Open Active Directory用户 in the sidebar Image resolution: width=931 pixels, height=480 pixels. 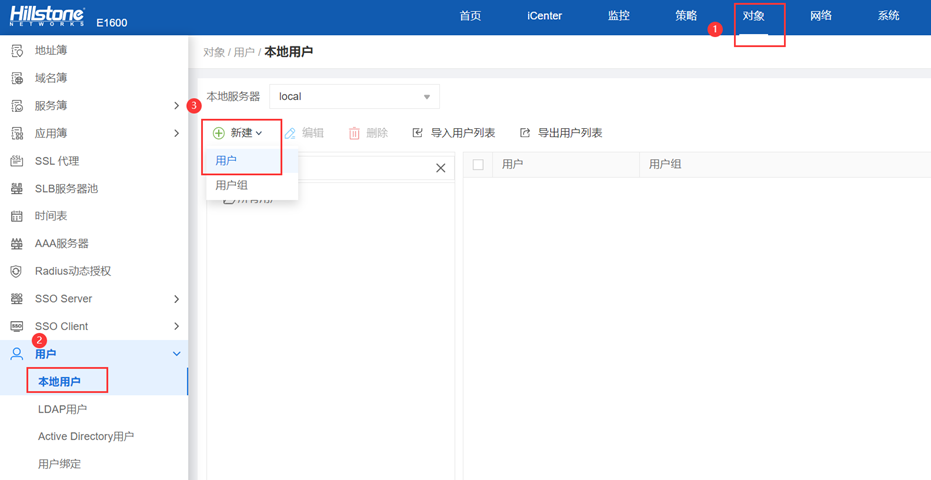tap(86, 436)
